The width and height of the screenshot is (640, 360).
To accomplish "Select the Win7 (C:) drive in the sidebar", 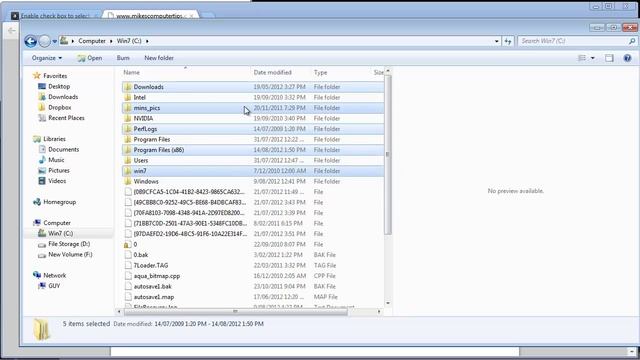I will click(x=60, y=233).
